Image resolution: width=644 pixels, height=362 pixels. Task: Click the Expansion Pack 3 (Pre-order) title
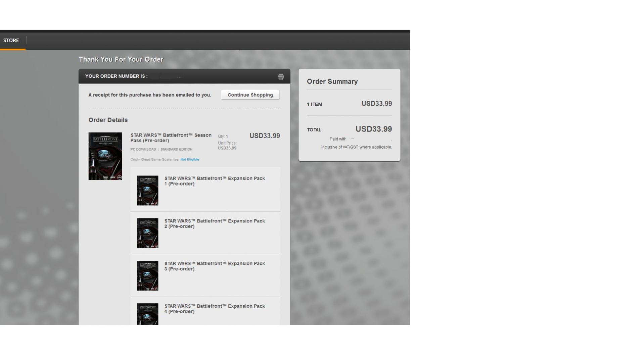coord(215,266)
